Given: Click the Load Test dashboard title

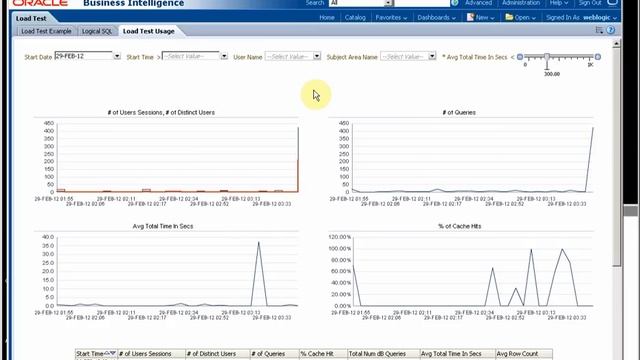Looking at the screenshot, I should 31,18.
